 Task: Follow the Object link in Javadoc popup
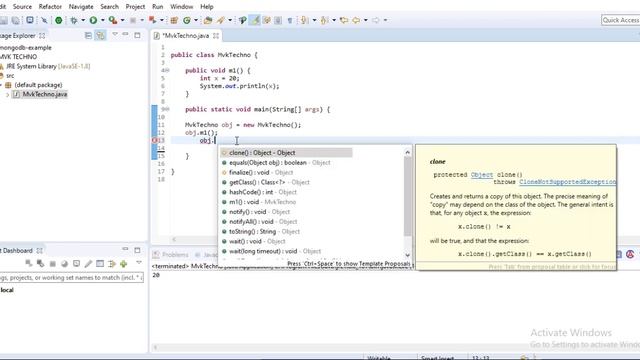pyautogui.click(x=482, y=175)
